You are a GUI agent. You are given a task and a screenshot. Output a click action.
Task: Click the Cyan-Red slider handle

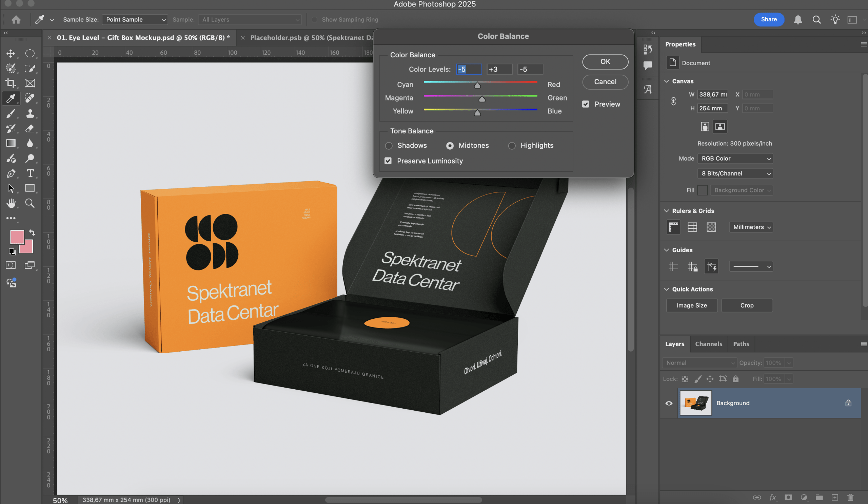[477, 85]
